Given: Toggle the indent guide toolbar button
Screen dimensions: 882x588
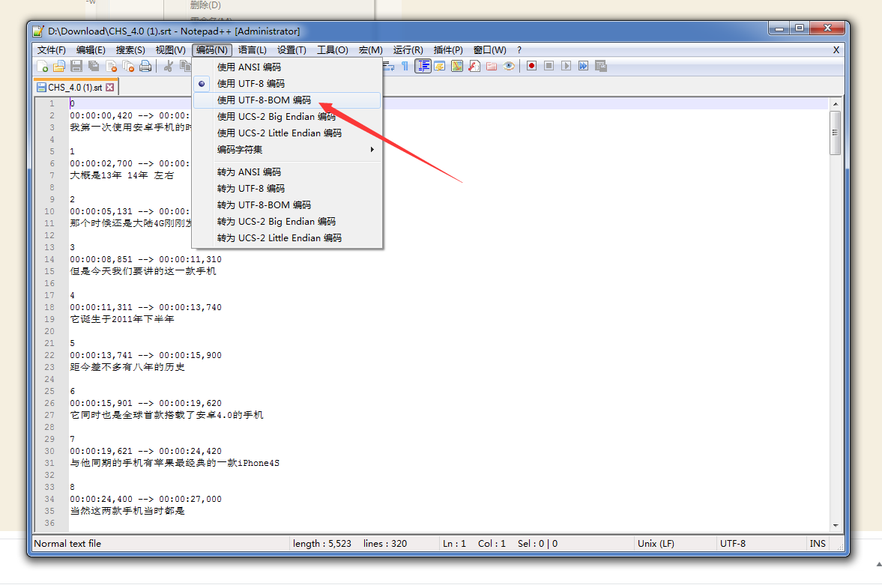Looking at the screenshot, I should (x=423, y=66).
